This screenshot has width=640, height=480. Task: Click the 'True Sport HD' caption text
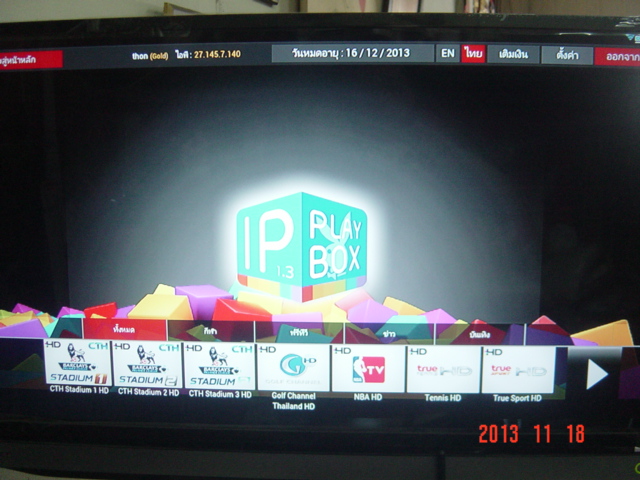(517, 398)
